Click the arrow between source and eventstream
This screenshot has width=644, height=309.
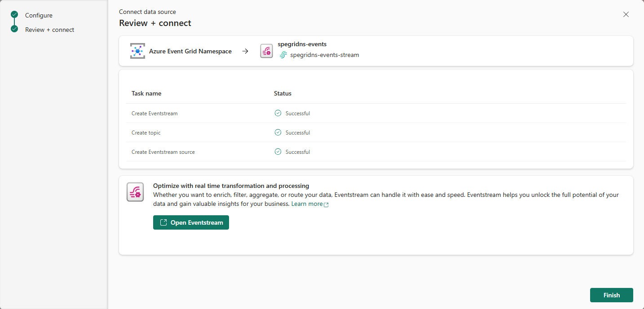click(245, 51)
